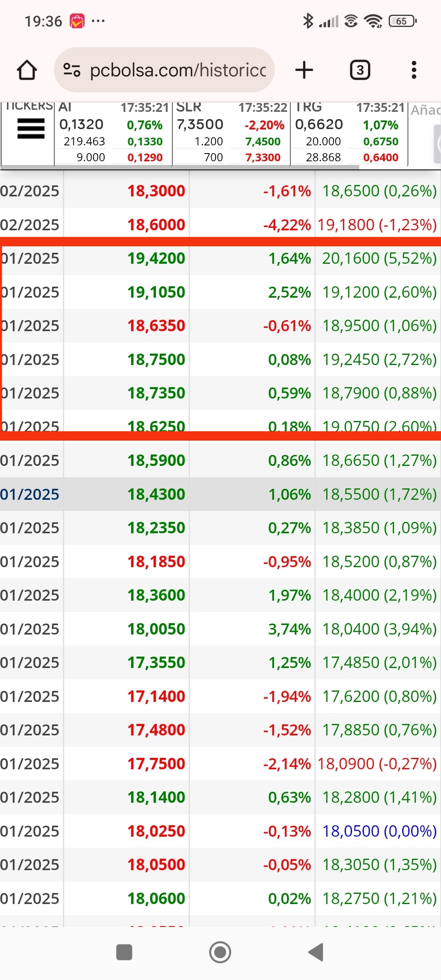Select the TRG ticker card

[x=349, y=133]
